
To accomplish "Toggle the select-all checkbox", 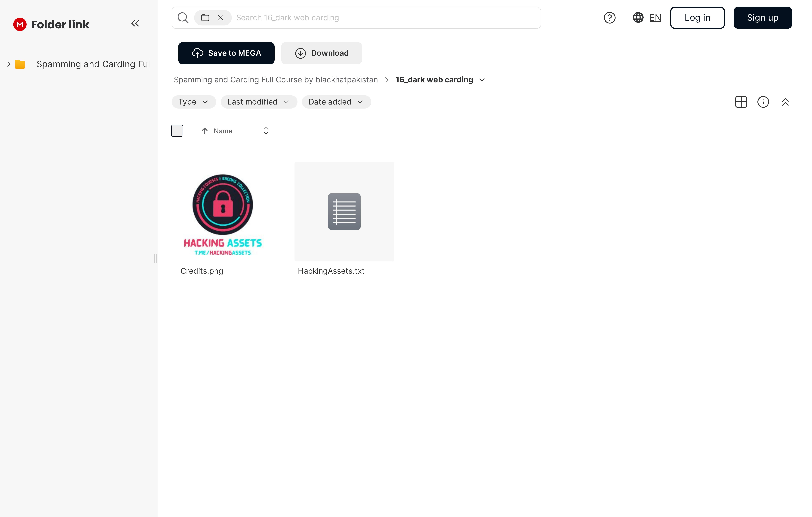I will click(x=177, y=131).
